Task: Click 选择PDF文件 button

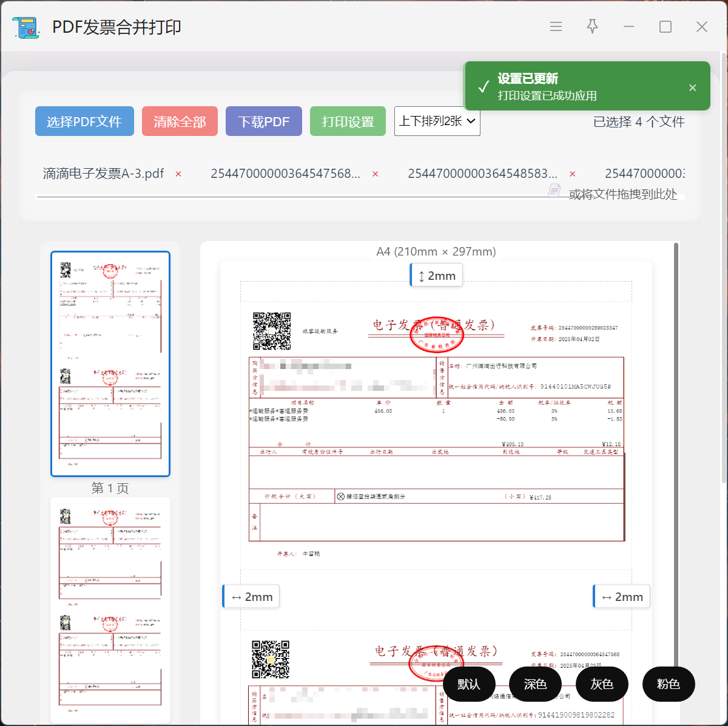Action: coord(84,121)
